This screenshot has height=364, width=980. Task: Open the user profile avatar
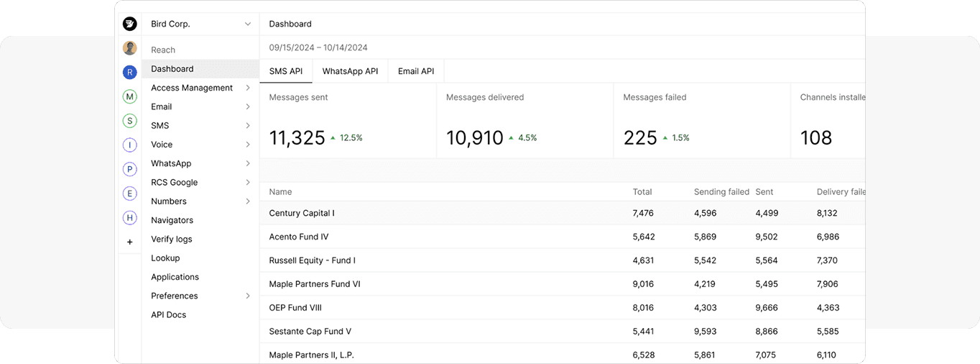pyautogui.click(x=129, y=48)
